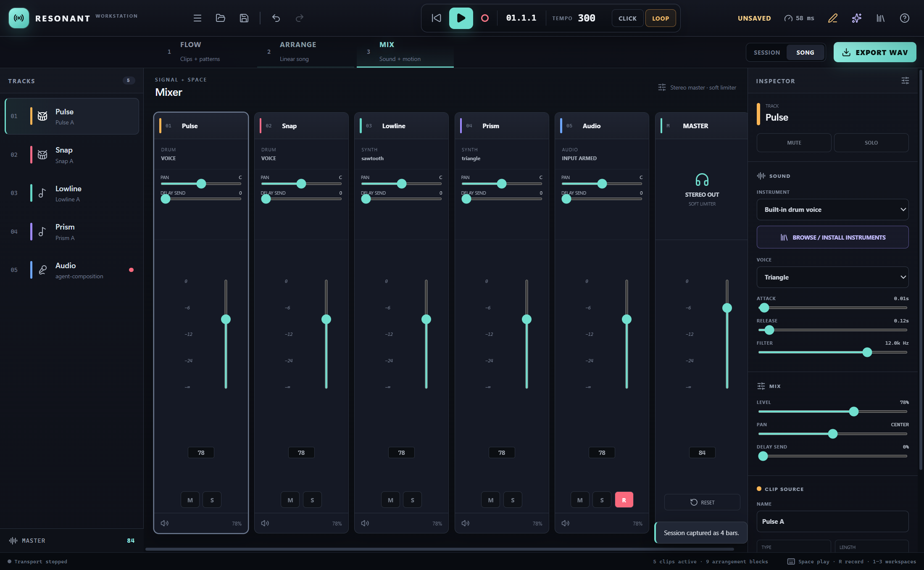
Task: Mute the Snap channel strip
Action: click(x=290, y=500)
